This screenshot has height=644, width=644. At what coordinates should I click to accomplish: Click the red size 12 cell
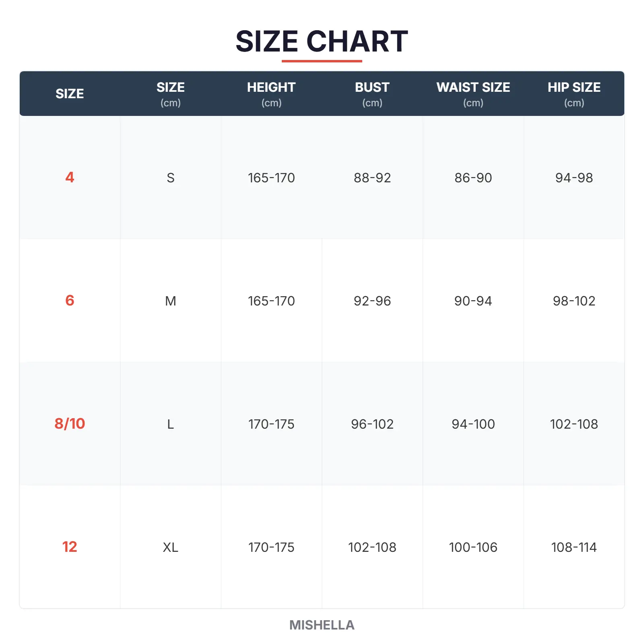70,547
